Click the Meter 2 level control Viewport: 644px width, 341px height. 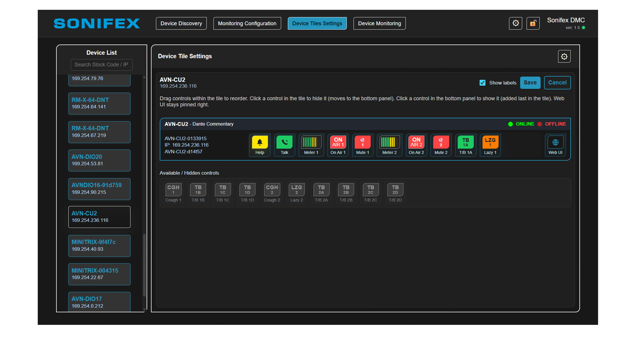click(x=389, y=145)
